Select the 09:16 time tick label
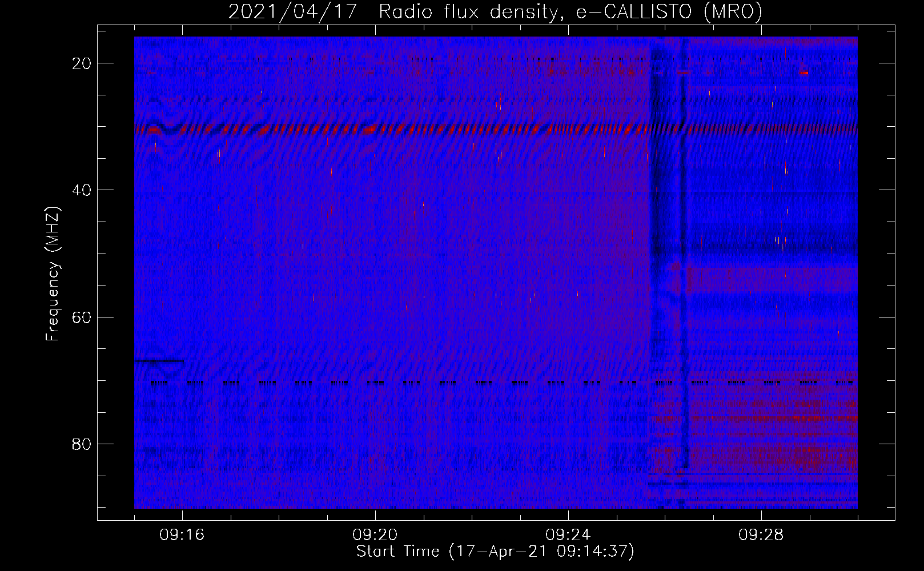 point(182,535)
